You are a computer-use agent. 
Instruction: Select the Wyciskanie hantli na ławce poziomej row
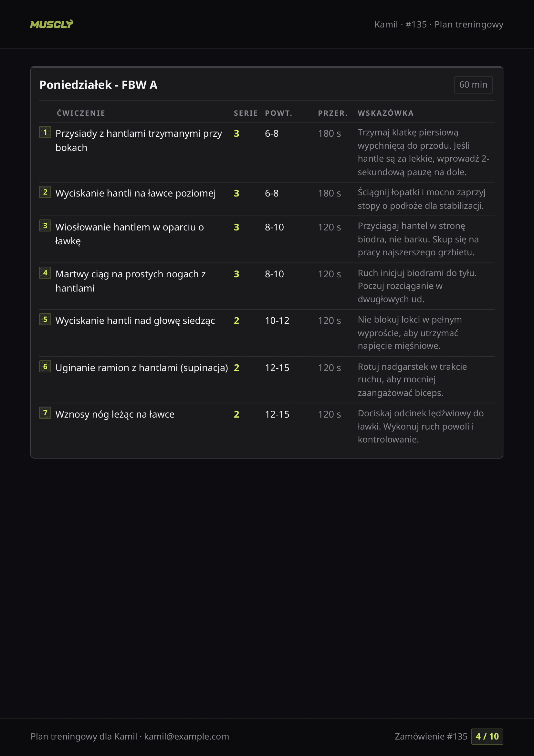[x=136, y=193]
